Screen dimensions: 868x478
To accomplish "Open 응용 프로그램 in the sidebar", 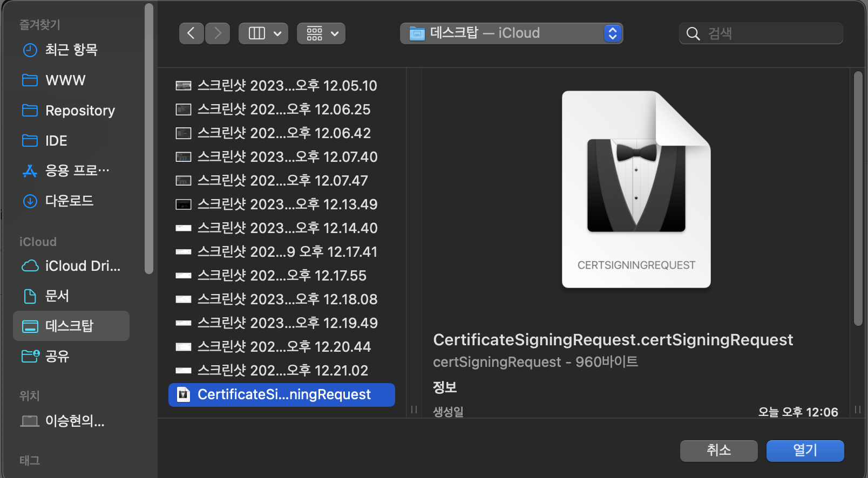I will click(71, 171).
